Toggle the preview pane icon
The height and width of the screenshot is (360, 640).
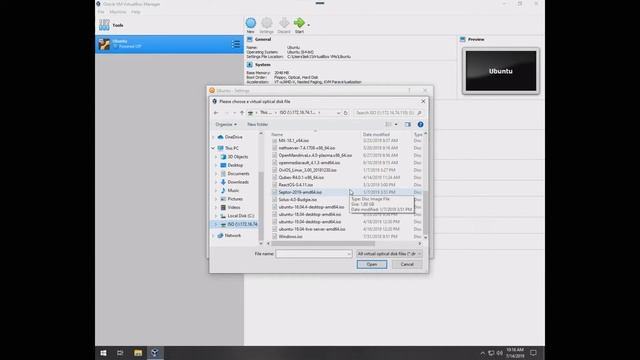pos(408,124)
